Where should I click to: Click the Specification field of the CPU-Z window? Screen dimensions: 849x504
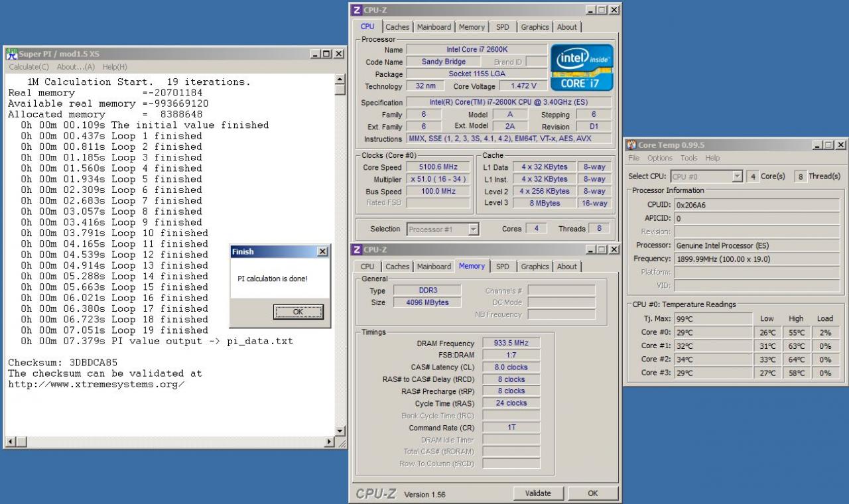(x=509, y=102)
